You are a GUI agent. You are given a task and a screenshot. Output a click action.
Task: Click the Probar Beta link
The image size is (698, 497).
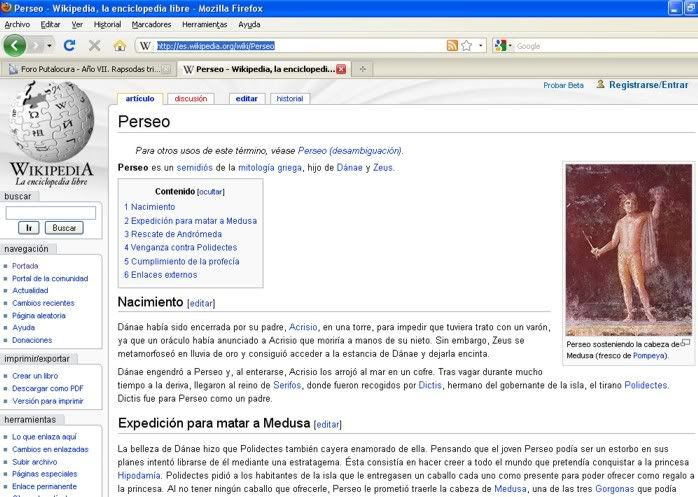(563, 85)
